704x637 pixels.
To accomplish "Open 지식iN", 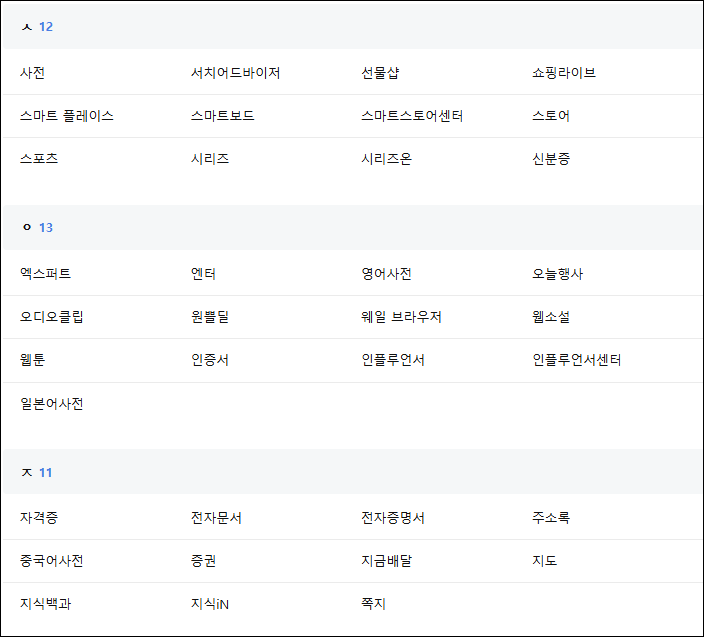I will coord(210,604).
